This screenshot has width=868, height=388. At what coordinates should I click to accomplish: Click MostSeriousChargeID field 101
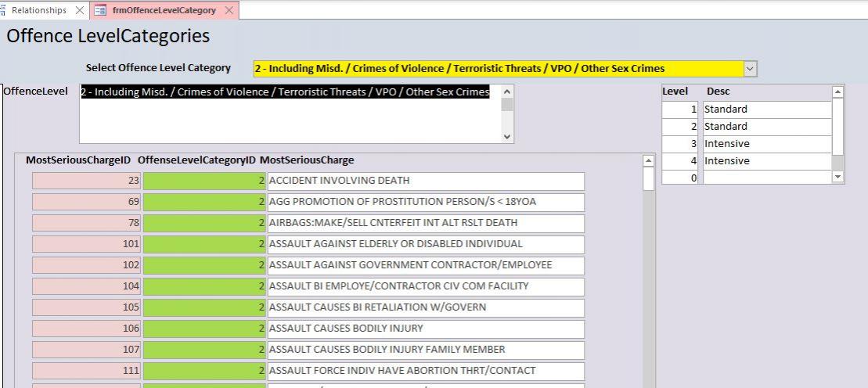(86, 244)
